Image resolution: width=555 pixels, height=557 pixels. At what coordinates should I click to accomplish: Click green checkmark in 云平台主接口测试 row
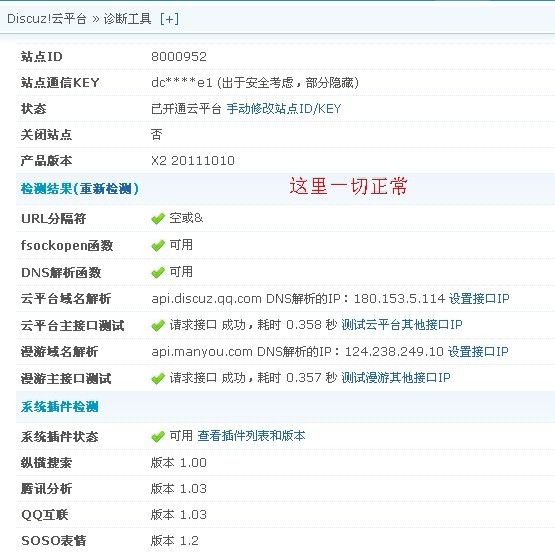(158, 325)
